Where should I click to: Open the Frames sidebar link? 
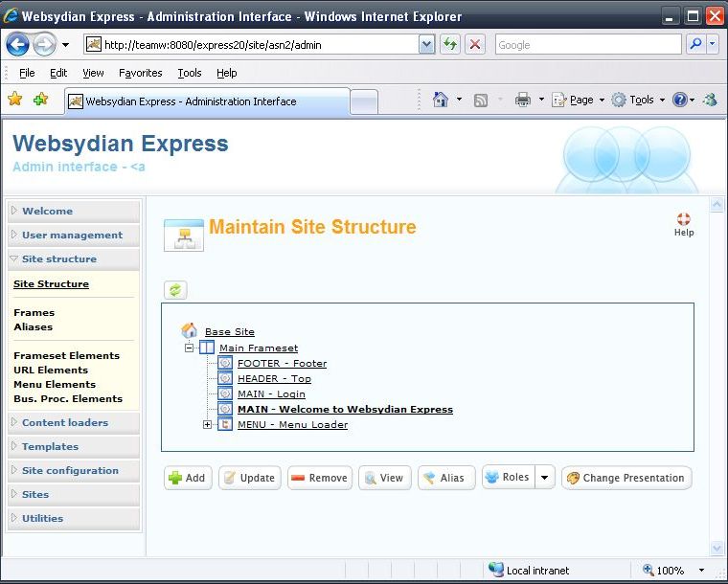point(34,312)
